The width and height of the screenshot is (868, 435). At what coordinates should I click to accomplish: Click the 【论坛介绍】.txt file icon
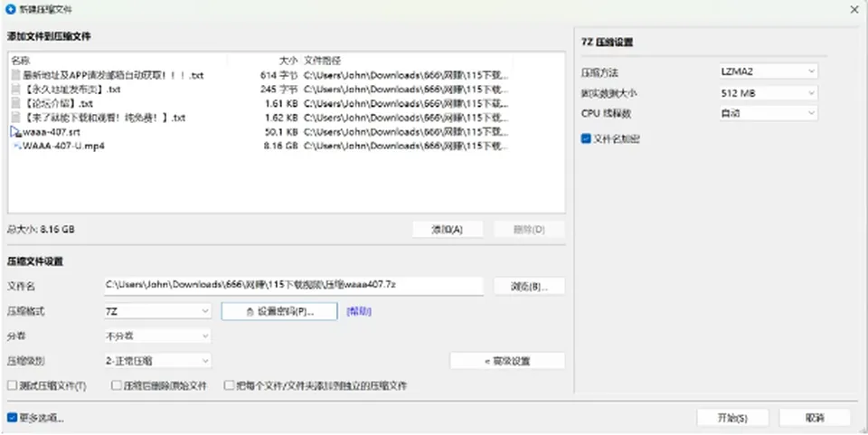pyautogui.click(x=16, y=103)
